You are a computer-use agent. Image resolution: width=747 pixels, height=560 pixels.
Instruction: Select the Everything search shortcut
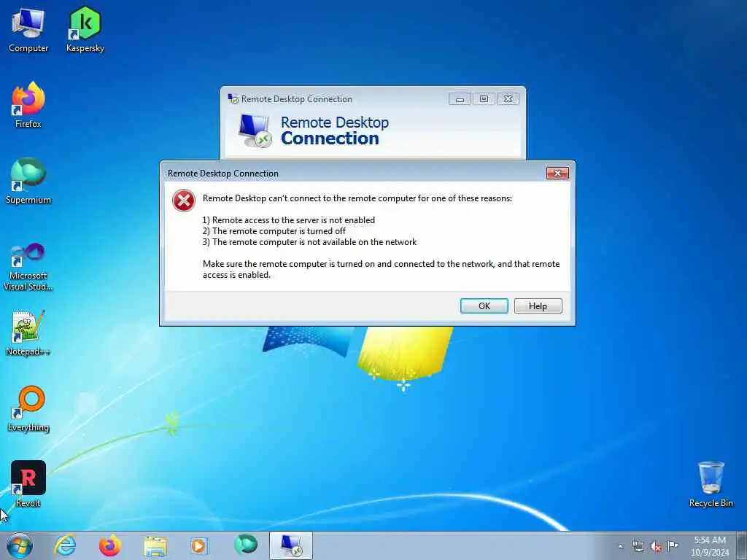click(28, 408)
